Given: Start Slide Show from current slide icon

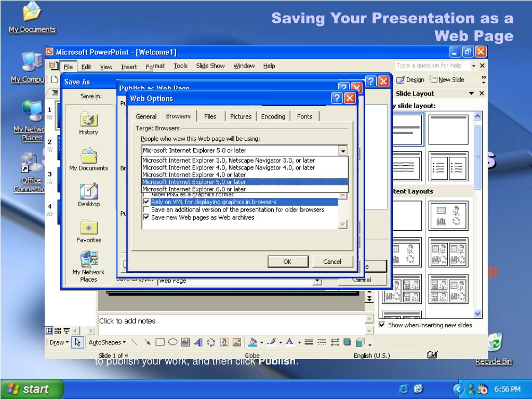Looking at the screenshot, I should click(66, 330).
